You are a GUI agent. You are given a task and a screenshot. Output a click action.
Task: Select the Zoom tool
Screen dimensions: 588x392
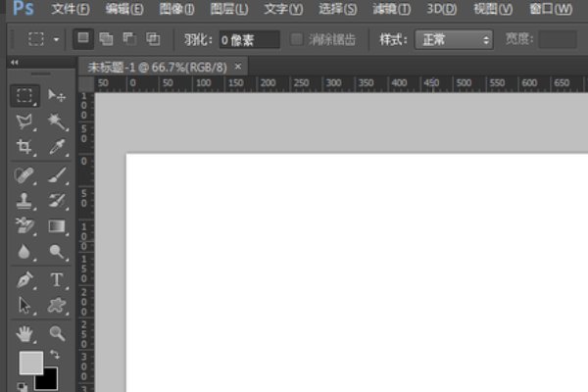click(x=57, y=333)
